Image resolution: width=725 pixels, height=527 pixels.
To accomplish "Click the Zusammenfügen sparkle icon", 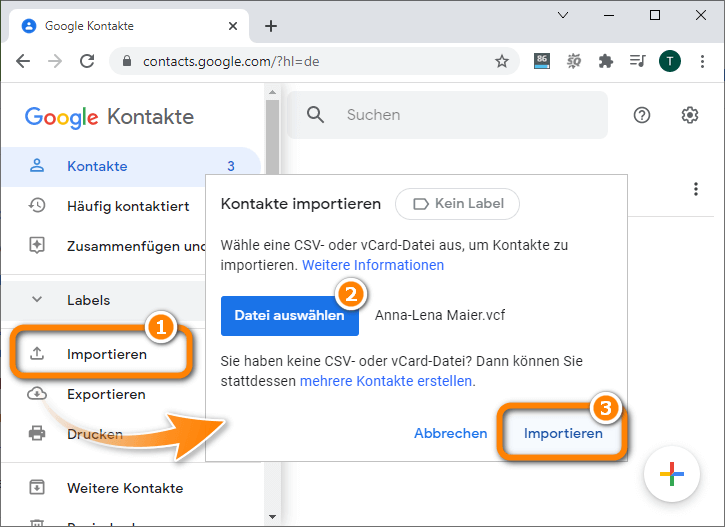I will click(37, 245).
